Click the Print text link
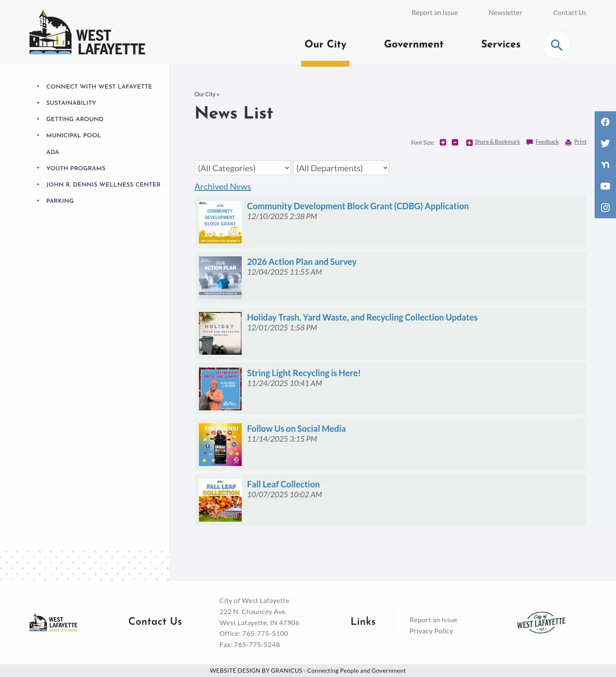Screen dimensions: 616x677 pyautogui.click(x=580, y=142)
